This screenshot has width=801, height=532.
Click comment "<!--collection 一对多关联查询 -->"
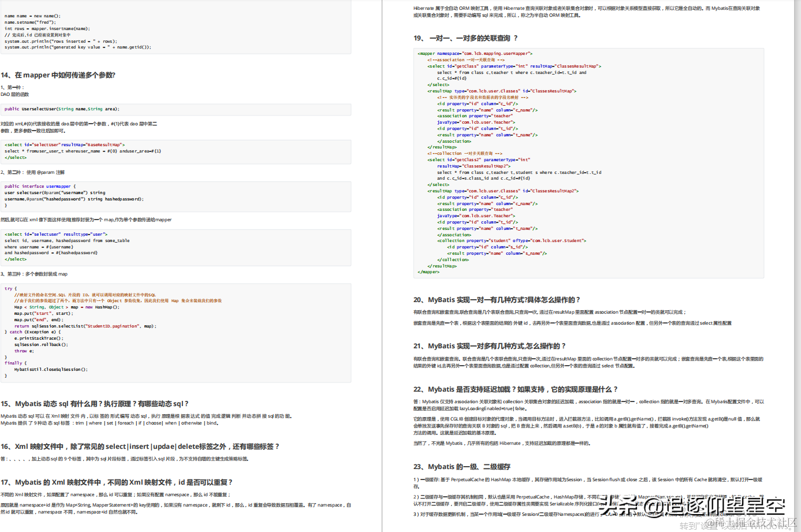pyautogui.click(x=465, y=154)
